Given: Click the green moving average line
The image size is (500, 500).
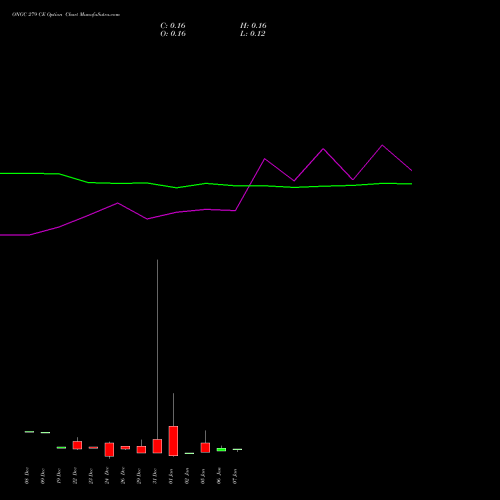Looking at the screenshot, I should (206, 184).
